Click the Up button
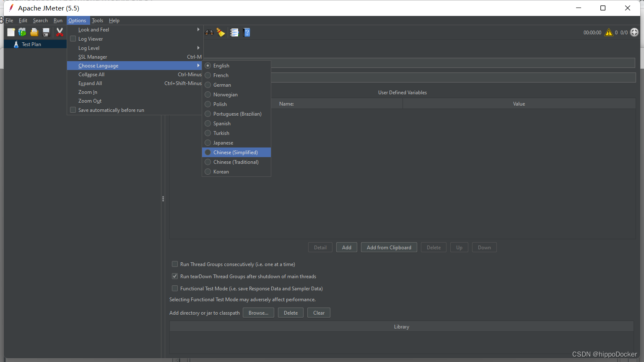 click(x=459, y=248)
